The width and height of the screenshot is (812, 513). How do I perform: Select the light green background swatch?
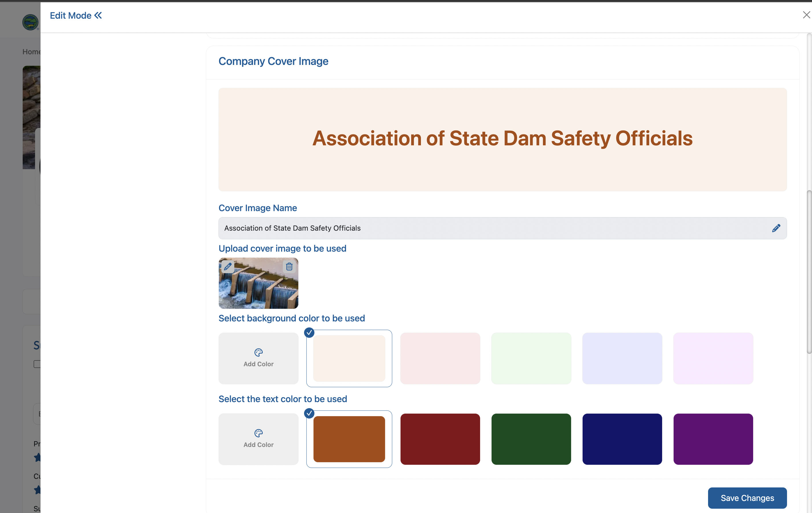tap(531, 358)
